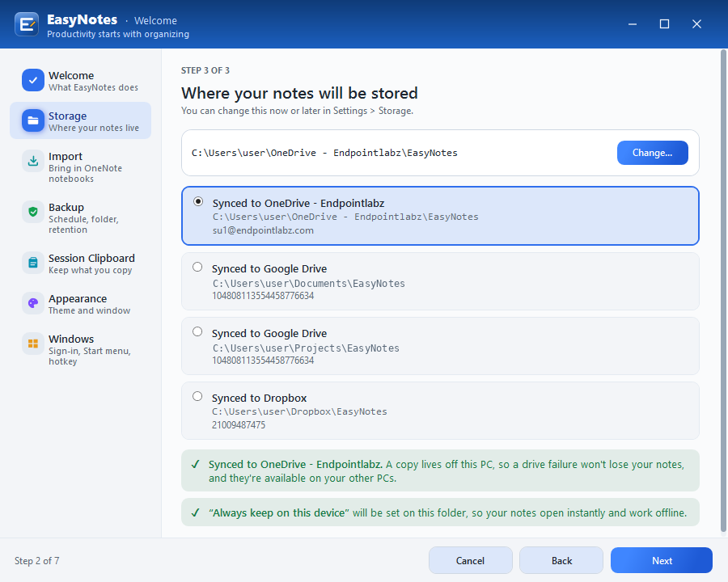This screenshot has width=728, height=582.
Task: Select Google Drive Documents folder radio option
Action: tap(197, 267)
